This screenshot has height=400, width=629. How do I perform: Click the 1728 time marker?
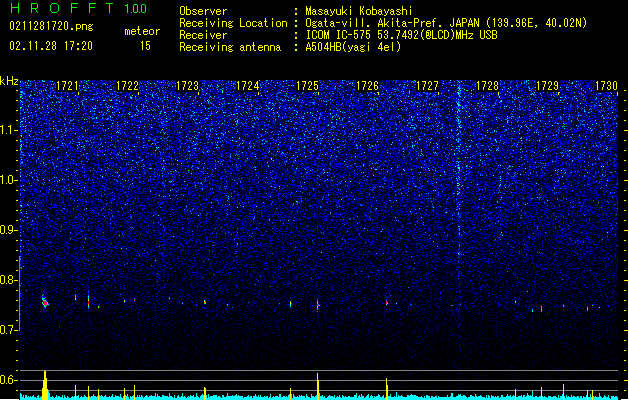click(x=487, y=86)
